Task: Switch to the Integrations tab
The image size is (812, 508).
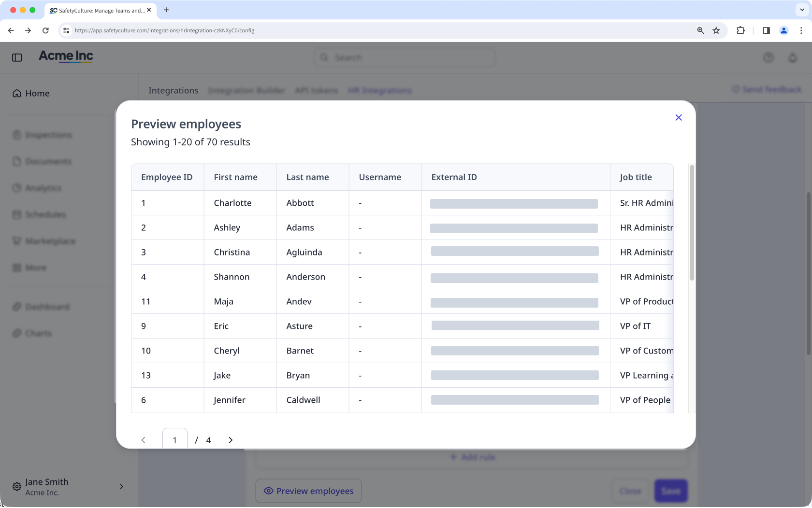Action: (174, 90)
